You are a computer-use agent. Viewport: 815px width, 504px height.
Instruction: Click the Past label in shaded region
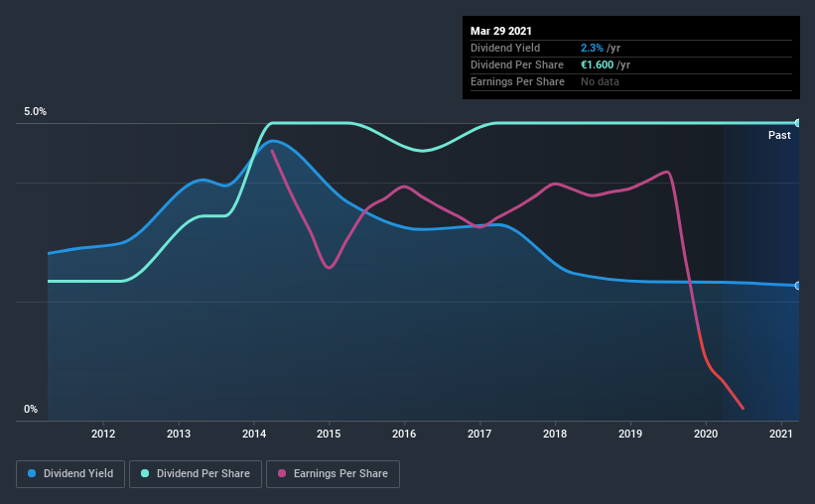(779, 135)
